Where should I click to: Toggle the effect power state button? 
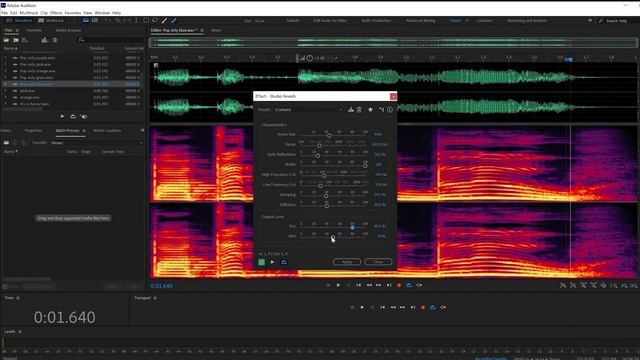tap(262, 262)
